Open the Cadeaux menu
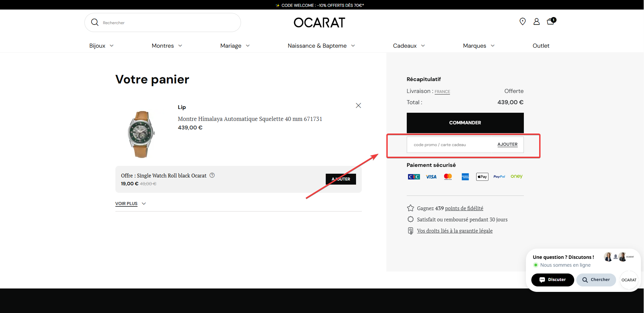This screenshot has width=644, height=313. click(405, 46)
